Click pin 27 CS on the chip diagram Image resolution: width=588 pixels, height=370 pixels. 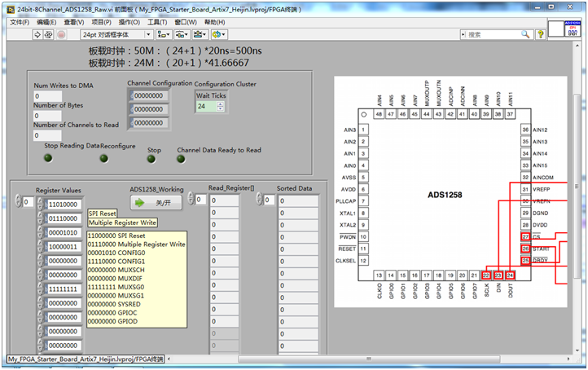click(525, 237)
